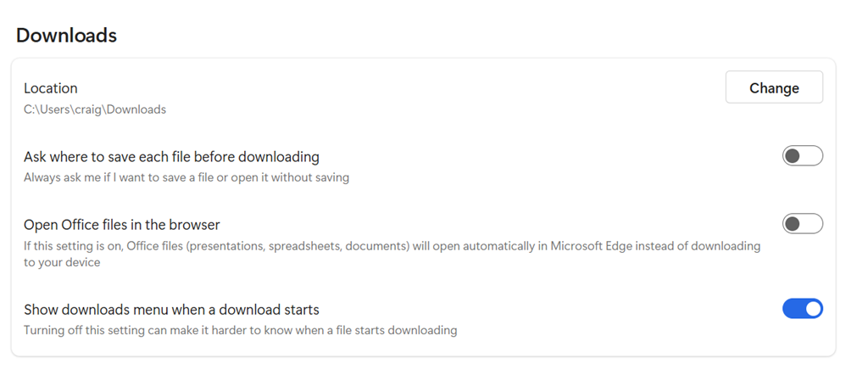
Task: Click the Downloads section heading
Action: [66, 35]
